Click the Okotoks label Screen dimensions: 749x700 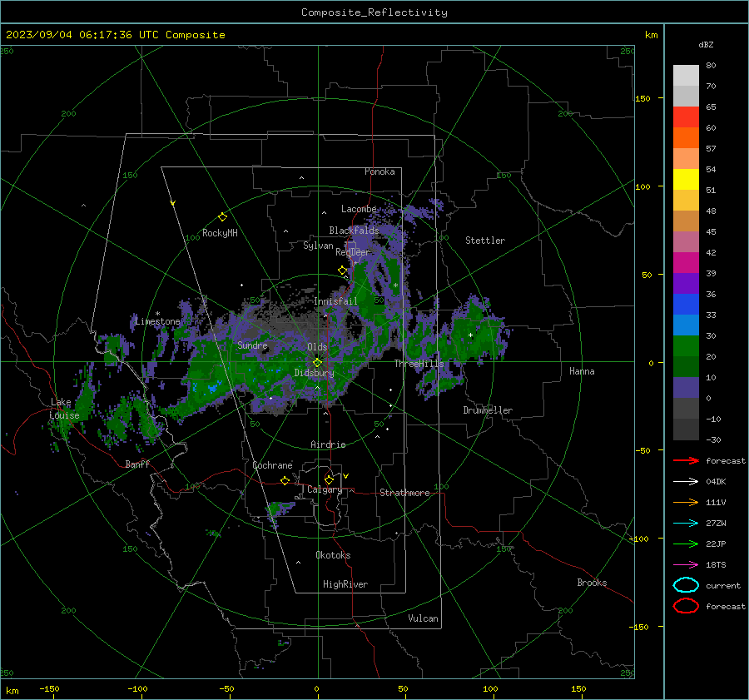[333, 555]
